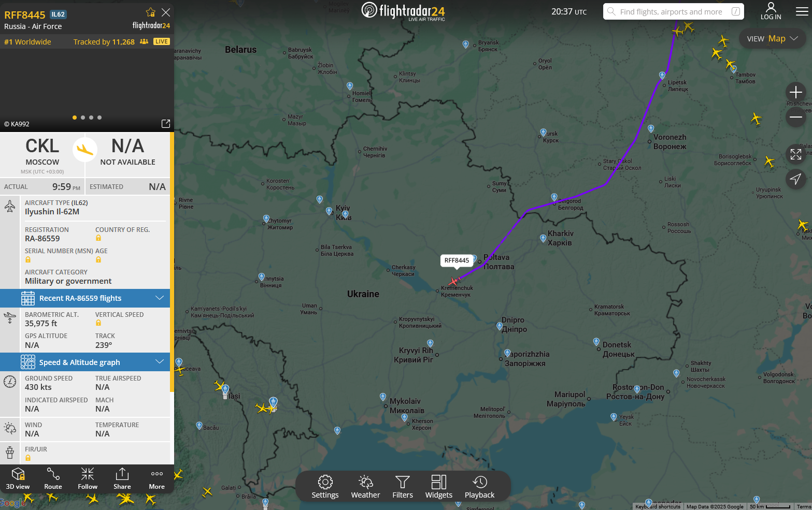Viewport: 812px width, 510px height.
Task: Click the Kryvyi Rih airport pin
Action: (430, 343)
